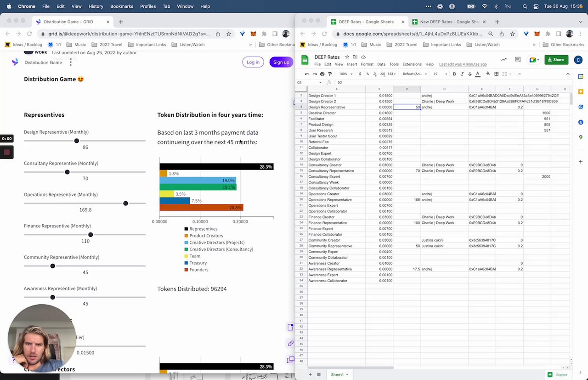This screenshot has width=588, height=380.
Task: Click the Finance Representative slider handle
Action: [x=90, y=235]
